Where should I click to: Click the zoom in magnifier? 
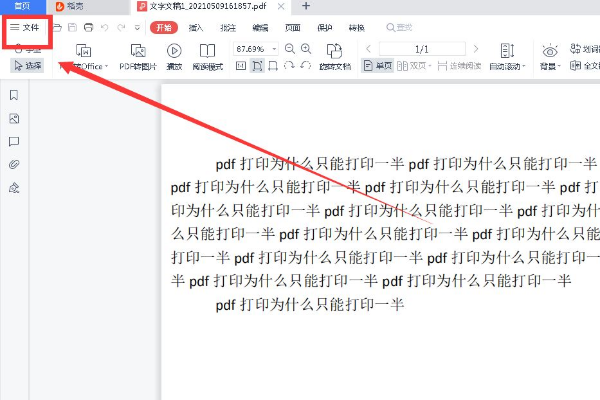click(306, 49)
